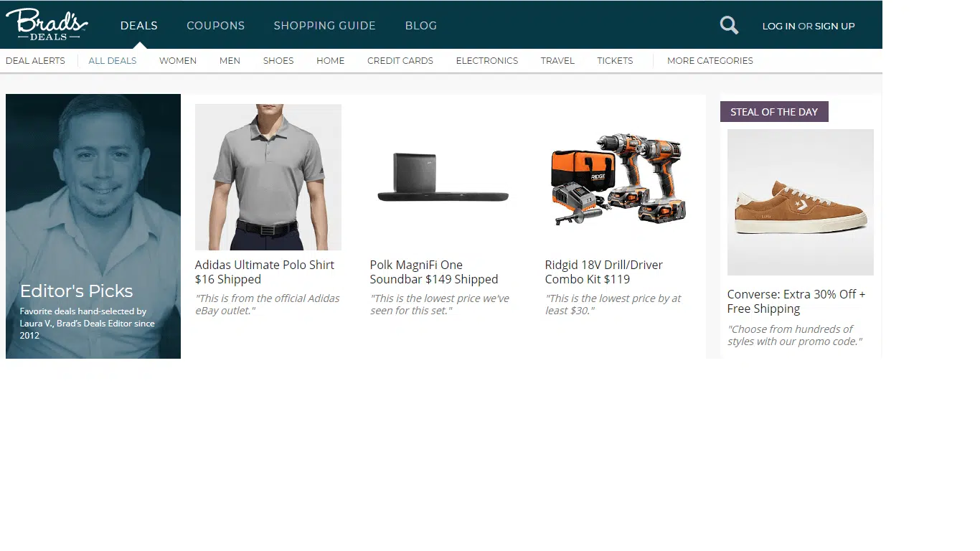
Task: View Credit Cards deals
Action: click(400, 61)
